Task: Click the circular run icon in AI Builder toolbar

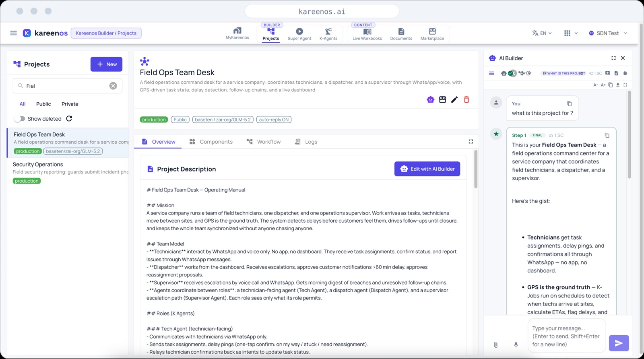Action: (528, 73)
